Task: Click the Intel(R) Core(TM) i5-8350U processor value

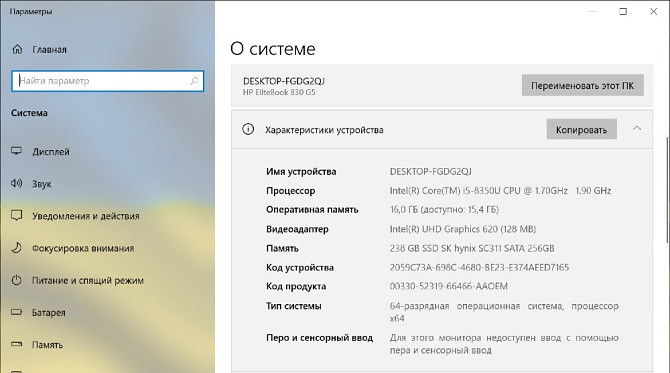Action: (500, 191)
